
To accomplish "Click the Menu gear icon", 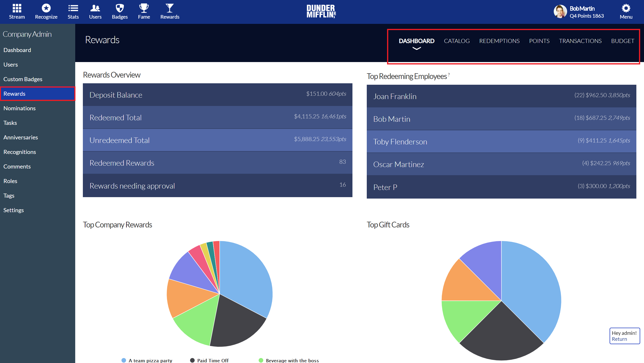I will tap(626, 8).
